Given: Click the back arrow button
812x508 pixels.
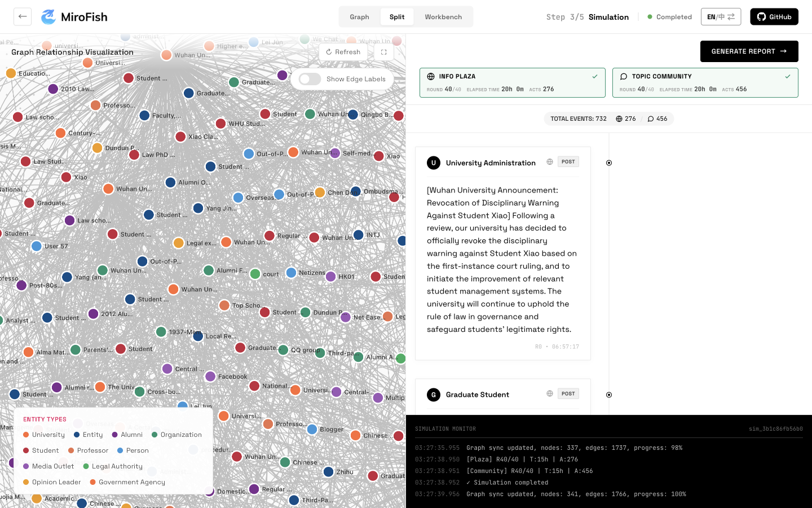Looking at the screenshot, I should pos(23,16).
